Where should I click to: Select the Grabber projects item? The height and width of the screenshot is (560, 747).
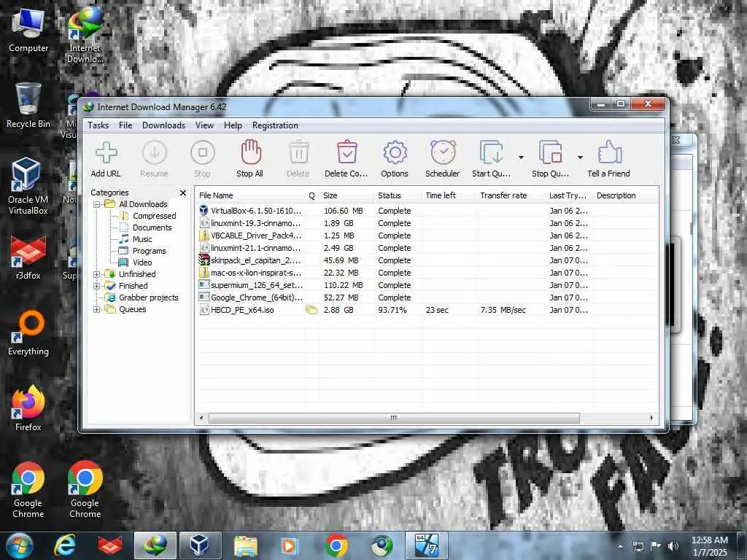coord(148,297)
